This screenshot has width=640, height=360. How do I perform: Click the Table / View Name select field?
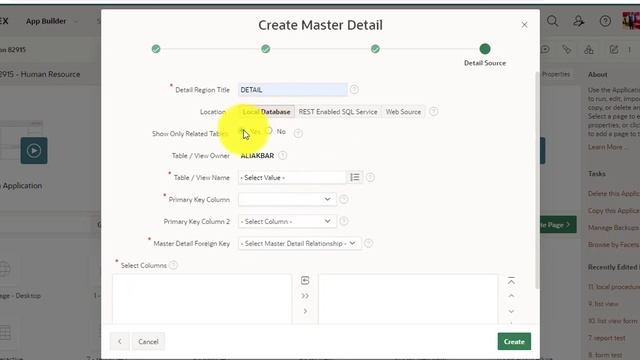click(x=292, y=177)
